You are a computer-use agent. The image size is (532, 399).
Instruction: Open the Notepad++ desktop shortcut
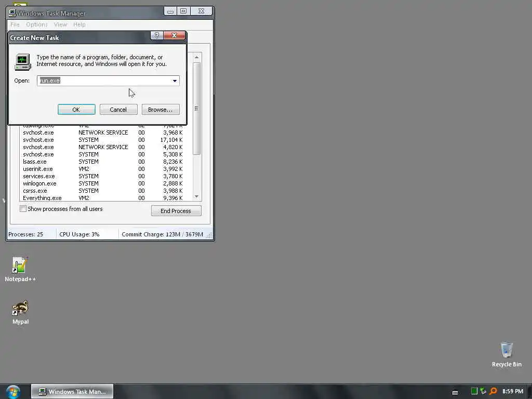pos(20,270)
